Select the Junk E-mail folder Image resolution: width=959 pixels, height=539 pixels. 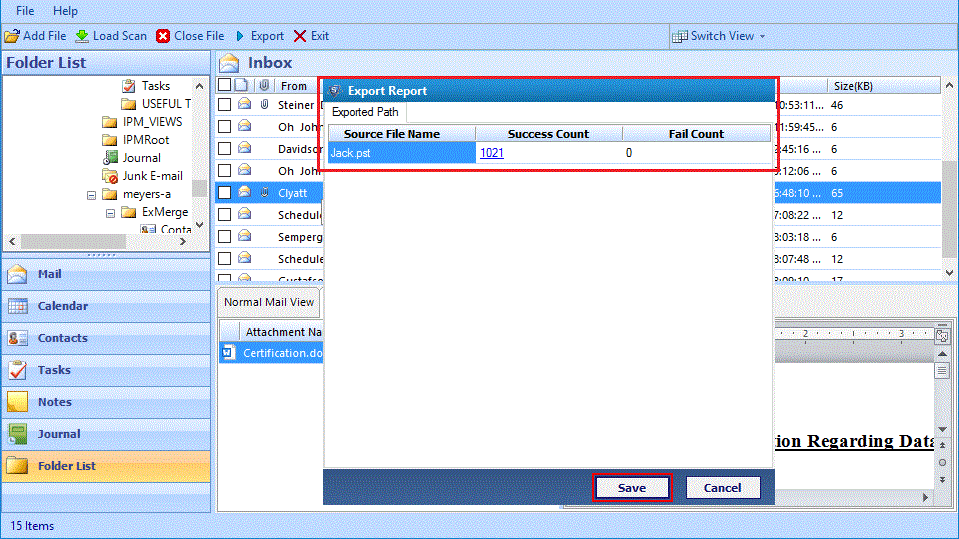pyautogui.click(x=152, y=176)
